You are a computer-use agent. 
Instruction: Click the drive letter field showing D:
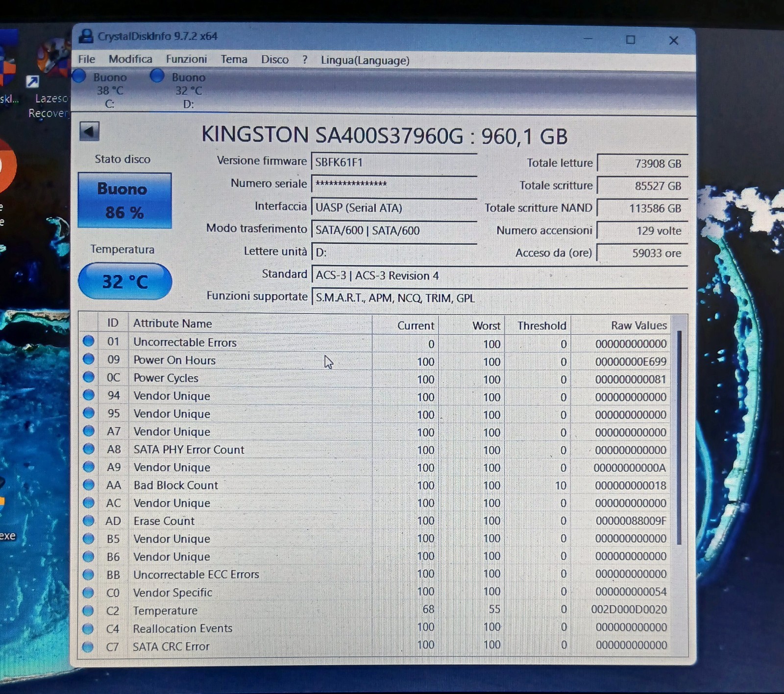pos(394,252)
